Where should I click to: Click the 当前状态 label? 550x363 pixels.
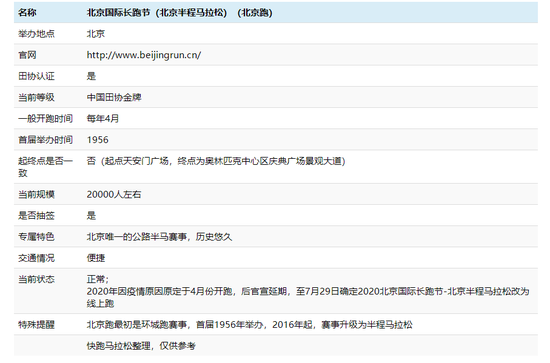click(x=36, y=279)
